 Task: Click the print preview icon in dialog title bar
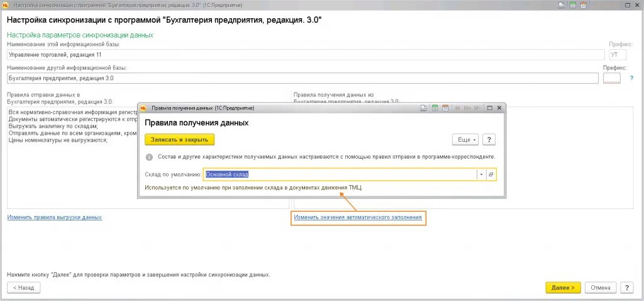tap(424, 108)
